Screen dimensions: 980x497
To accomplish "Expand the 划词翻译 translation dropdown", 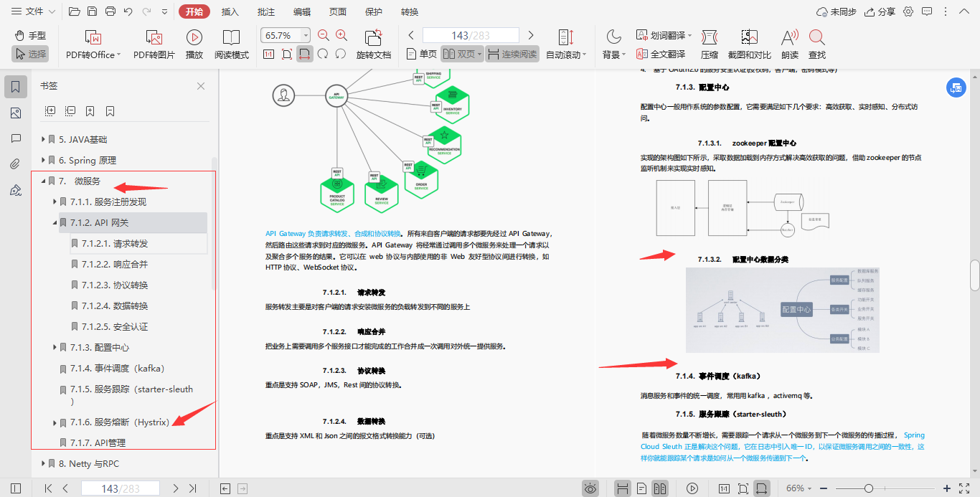I will (x=689, y=35).
